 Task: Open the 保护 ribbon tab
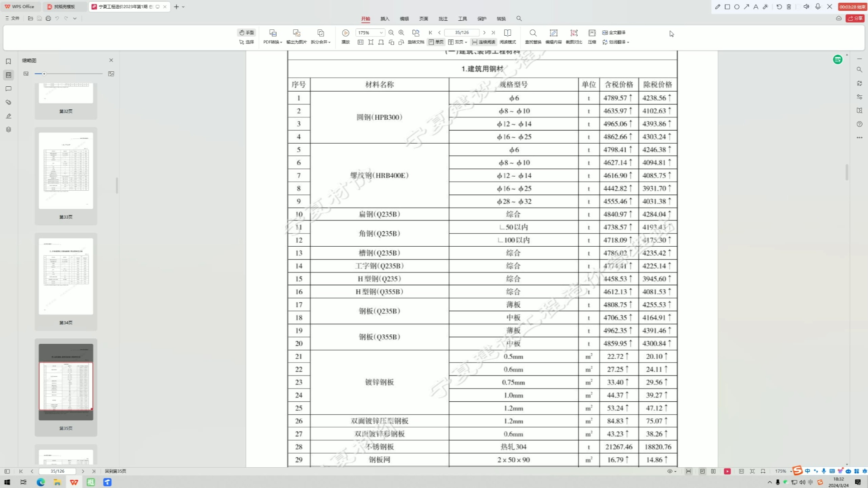[482, 19]
